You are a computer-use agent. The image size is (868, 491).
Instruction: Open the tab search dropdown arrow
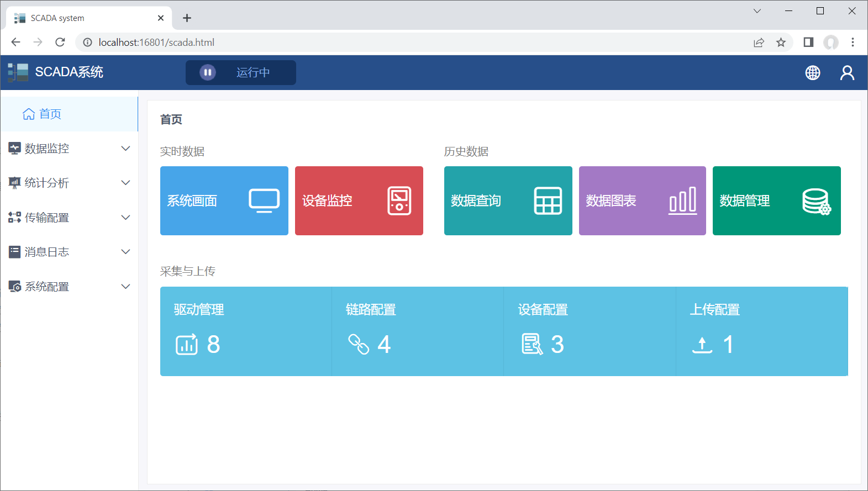(757, 11)
